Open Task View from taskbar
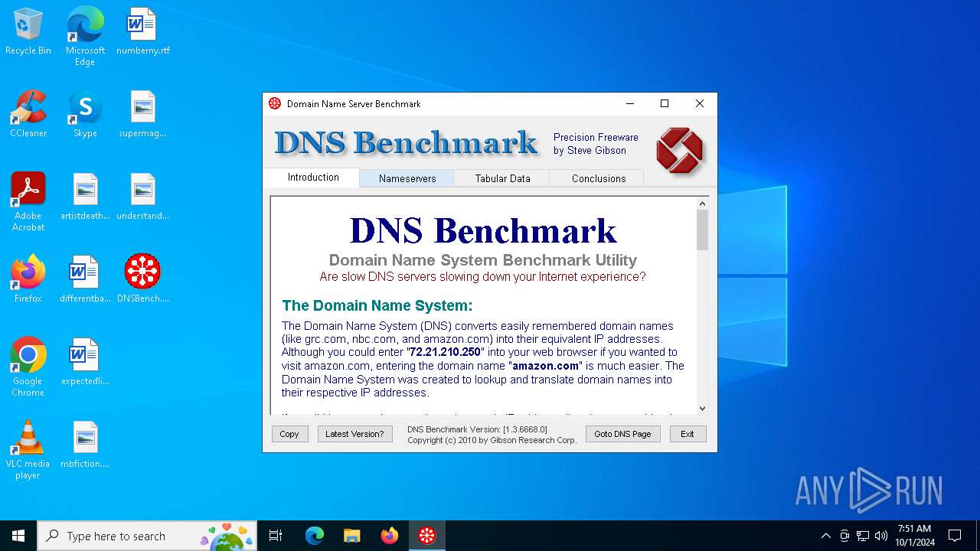Viewport: 980px width, 551px height. click(276, 536)
